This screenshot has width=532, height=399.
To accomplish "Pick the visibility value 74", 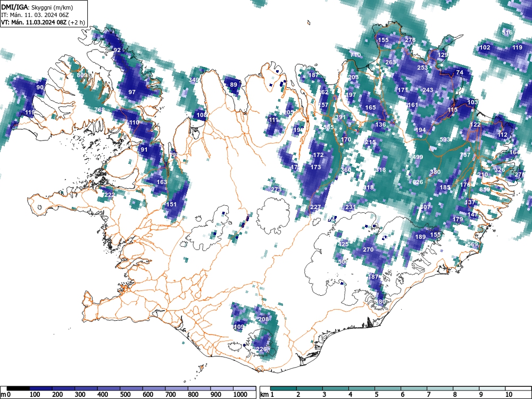I will (460, 72).
